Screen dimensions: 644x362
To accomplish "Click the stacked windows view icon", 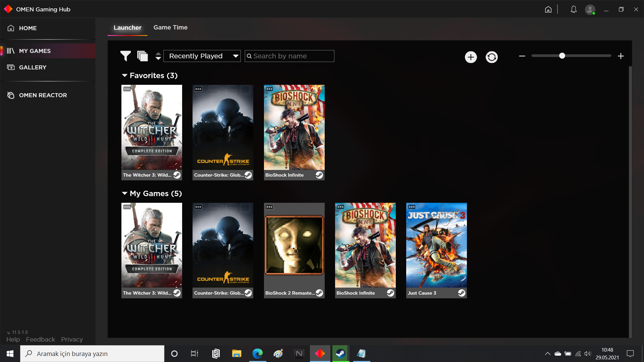I will click(x=143, y=56).
